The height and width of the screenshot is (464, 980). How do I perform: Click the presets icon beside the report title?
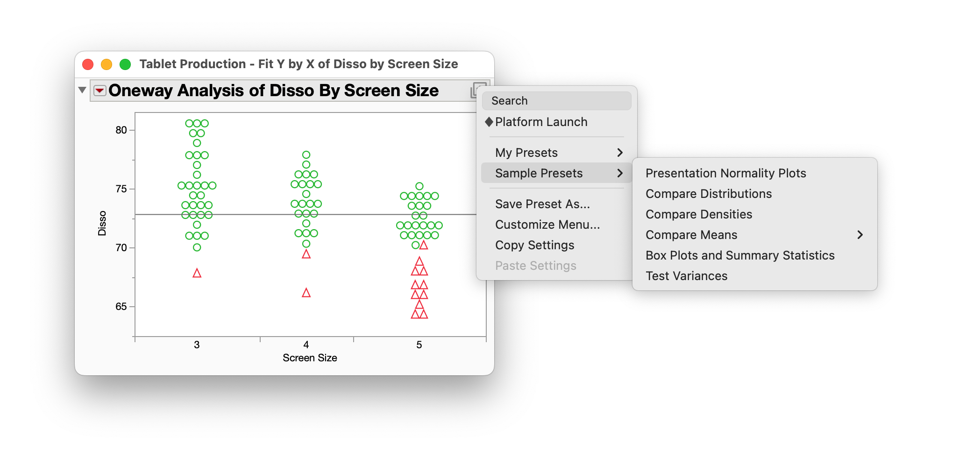(x=477, y=90)
